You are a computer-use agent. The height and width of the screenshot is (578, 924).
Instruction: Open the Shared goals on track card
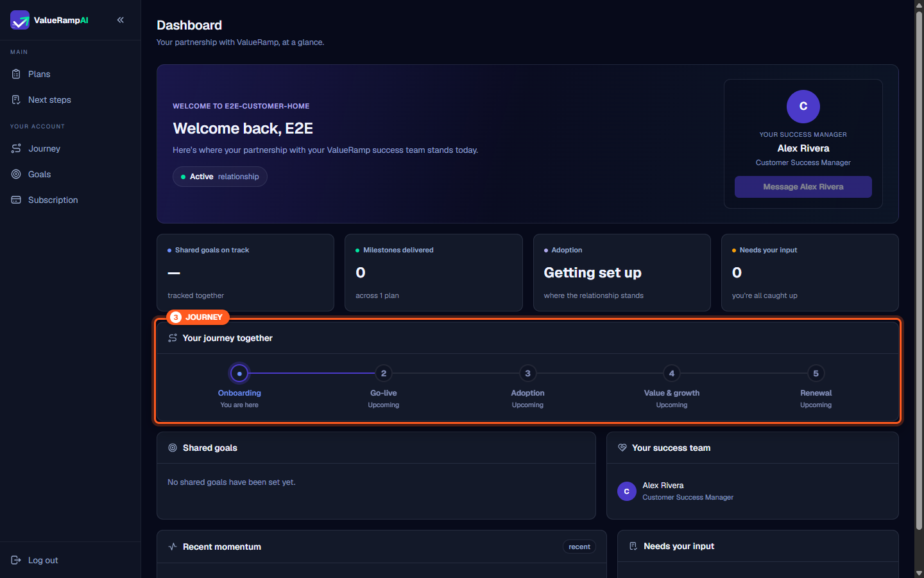(245, 272)
